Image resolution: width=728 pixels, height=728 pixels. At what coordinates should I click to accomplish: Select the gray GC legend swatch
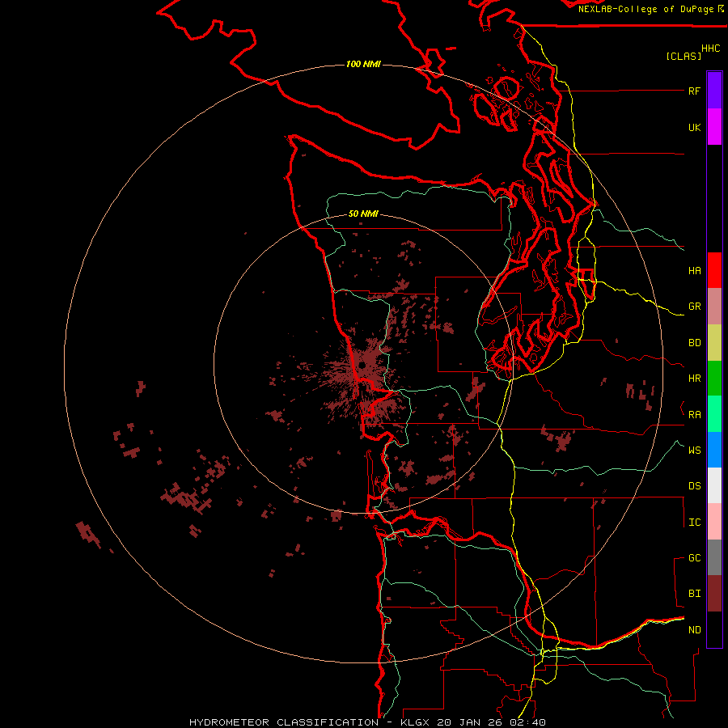(x=714, y=557)
